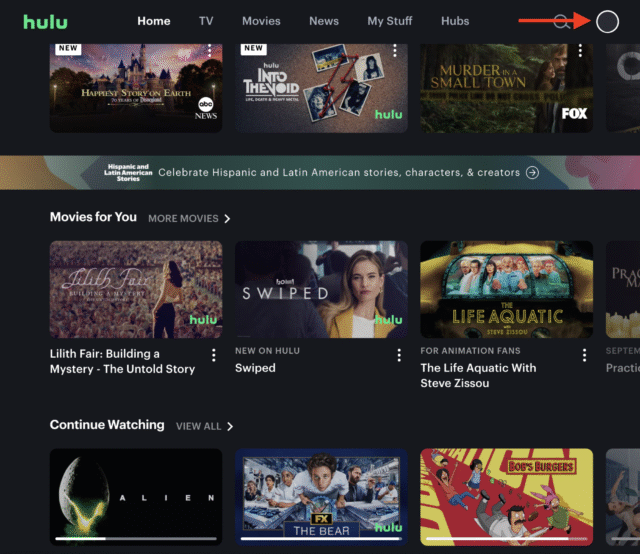Expand Continue Watching View All chevron
640x554 pixels.
tap(230, 427)
